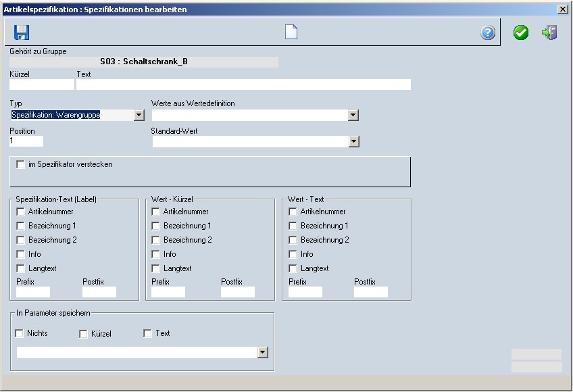
Task: Focus the Position field
Action: pyautogui.click(x=26, y=141)
